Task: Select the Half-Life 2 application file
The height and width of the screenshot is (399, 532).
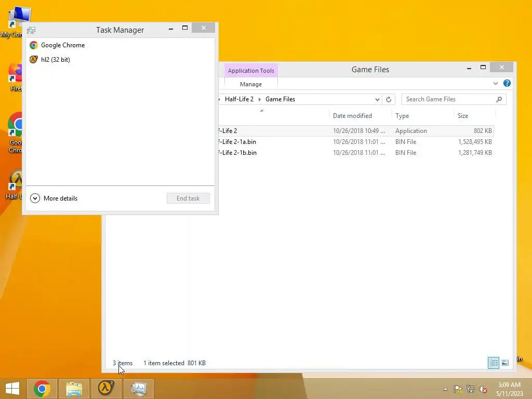Action: (356, 130)
